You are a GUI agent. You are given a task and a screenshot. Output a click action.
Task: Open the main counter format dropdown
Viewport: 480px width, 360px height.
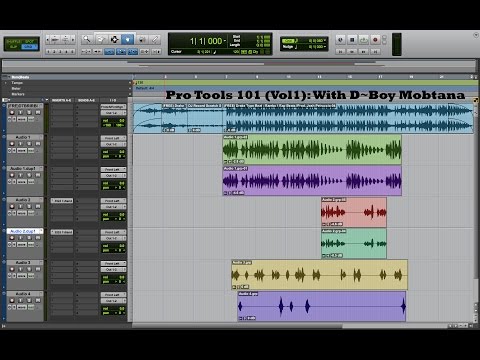[225, 41]
